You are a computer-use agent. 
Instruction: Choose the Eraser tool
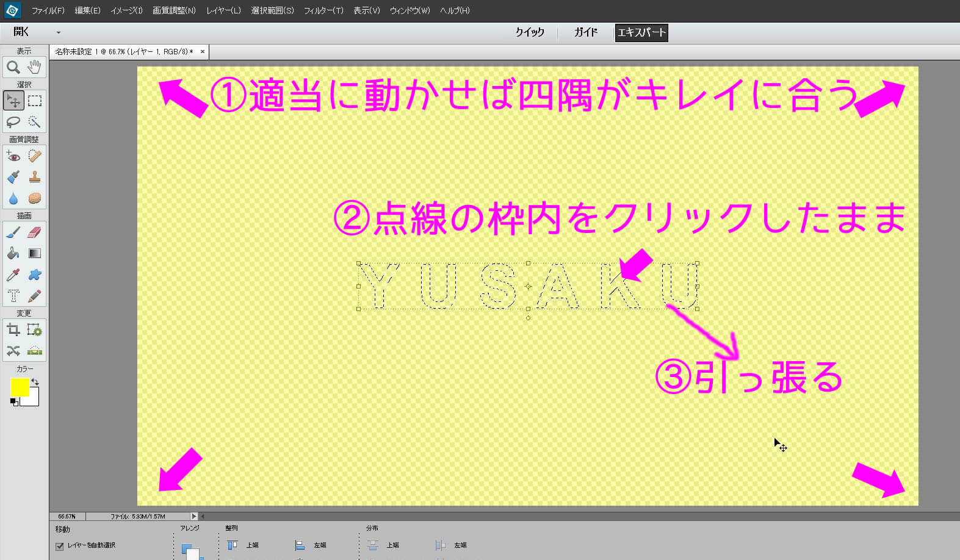pyautogui.click(x=35, y=232)
